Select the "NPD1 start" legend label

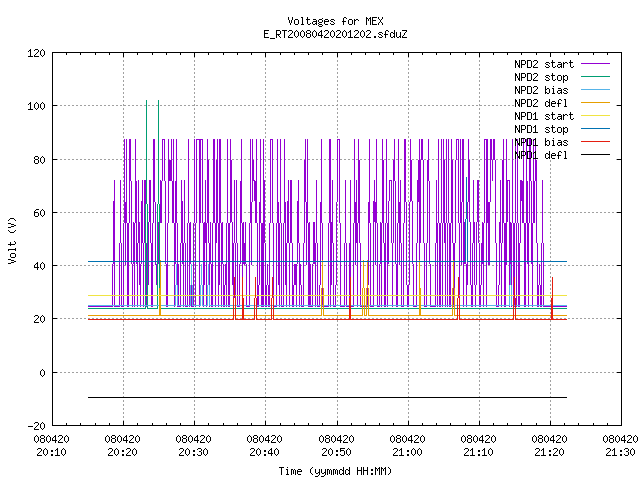click(x=544, y=116)
